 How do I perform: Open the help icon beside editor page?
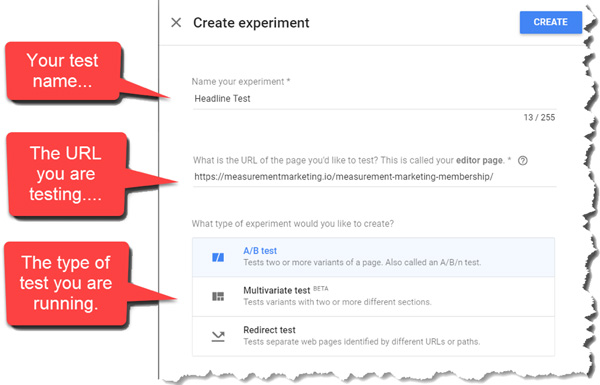pos(522,161)
